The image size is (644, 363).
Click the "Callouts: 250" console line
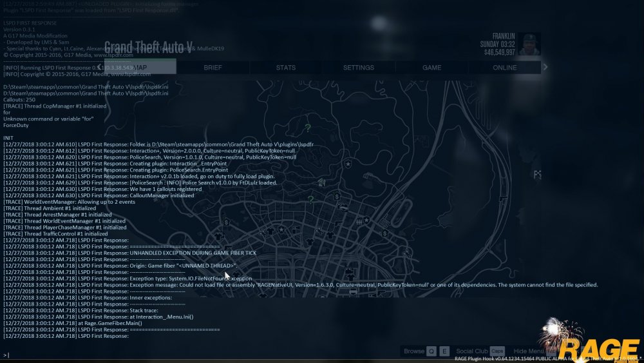(19, 99)
